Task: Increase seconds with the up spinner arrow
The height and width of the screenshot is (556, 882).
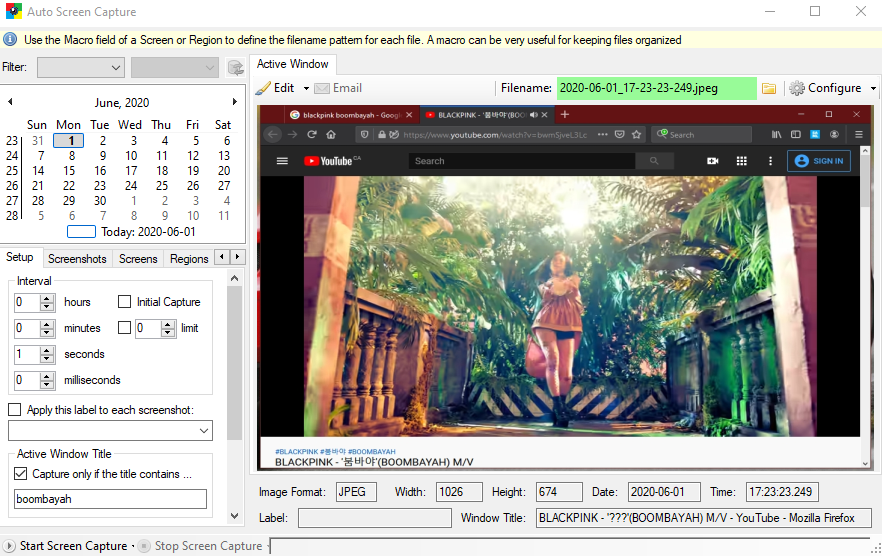Action: point(47,350)
